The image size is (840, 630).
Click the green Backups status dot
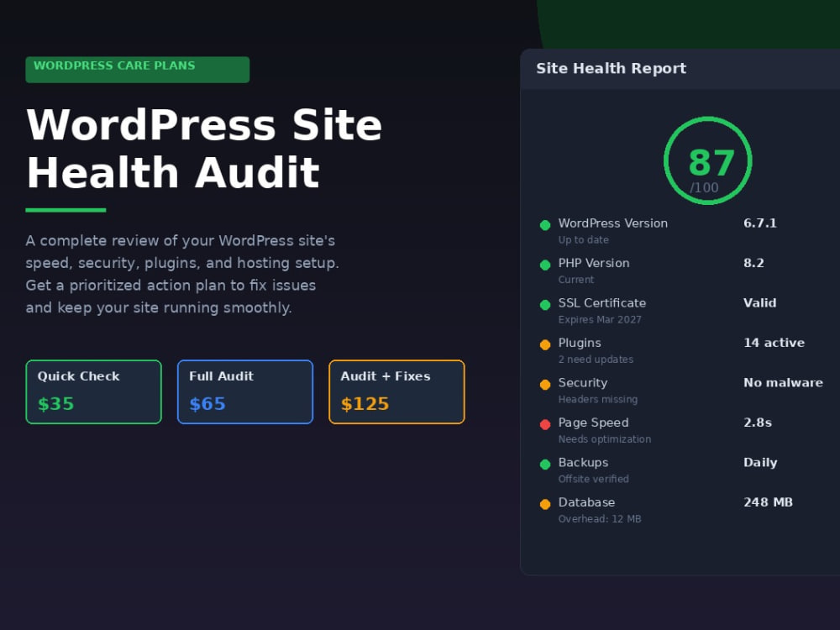(x=545, y=465)
